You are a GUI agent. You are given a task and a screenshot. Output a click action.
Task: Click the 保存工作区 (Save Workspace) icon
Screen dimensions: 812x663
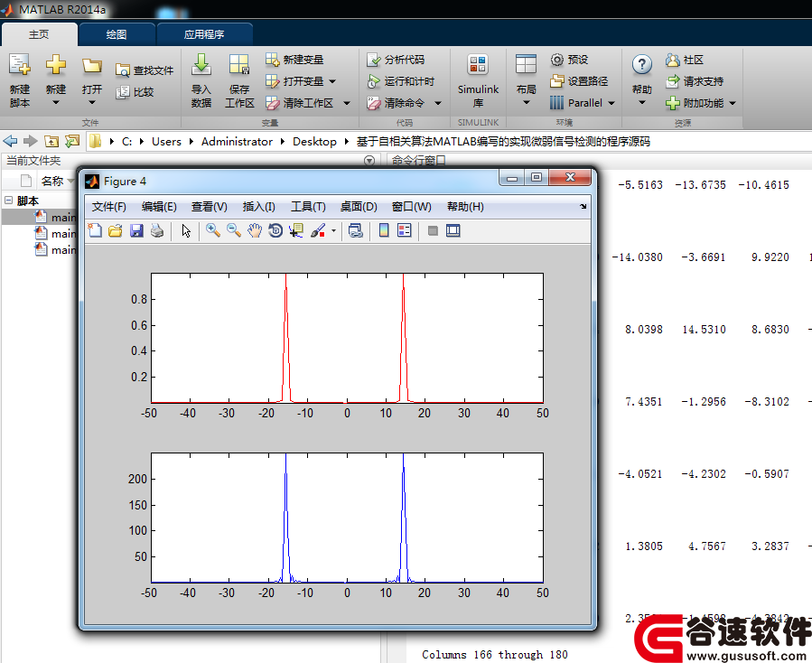pyautogui.click(x=239, y=65)
